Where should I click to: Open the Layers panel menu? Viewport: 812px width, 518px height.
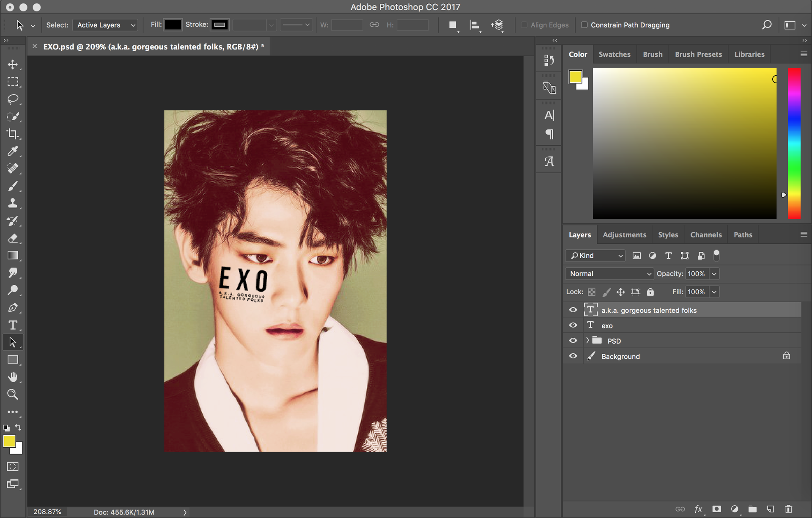click(804, 234)
